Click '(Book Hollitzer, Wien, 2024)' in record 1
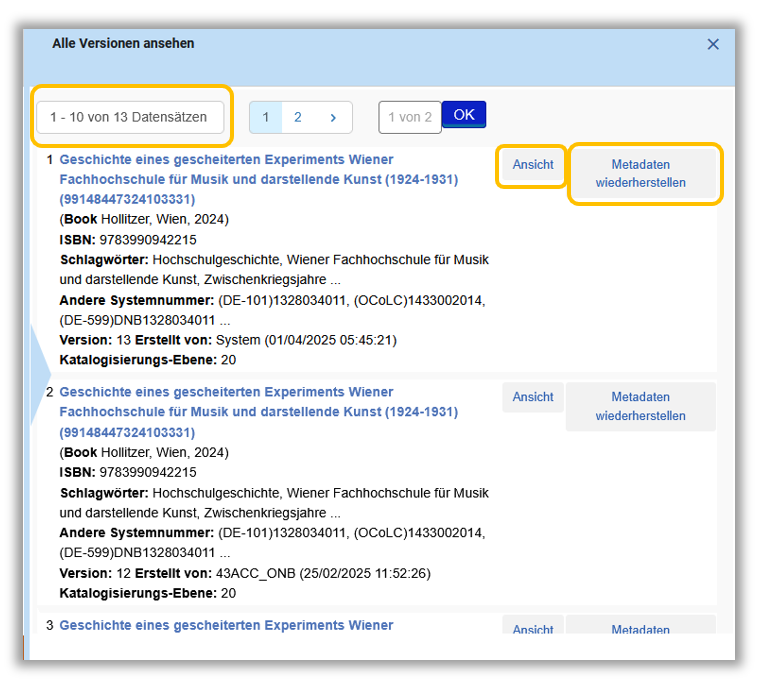Image resolution: width=768 pixels, height=684 pixels. [x=144, y=220]
